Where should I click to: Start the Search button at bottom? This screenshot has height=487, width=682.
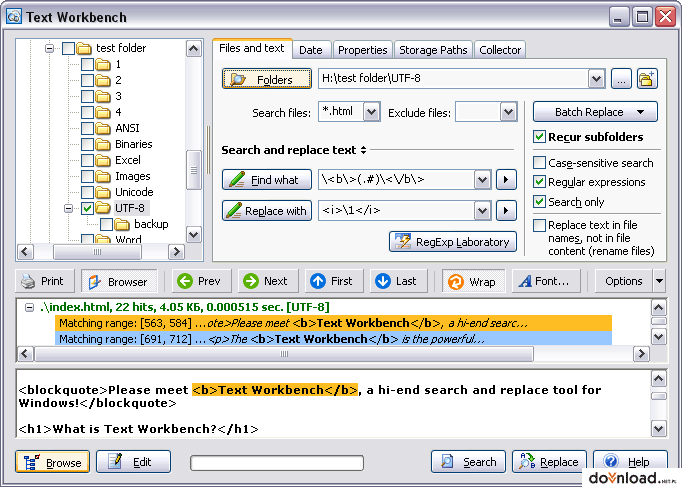[x=468, y=462]
